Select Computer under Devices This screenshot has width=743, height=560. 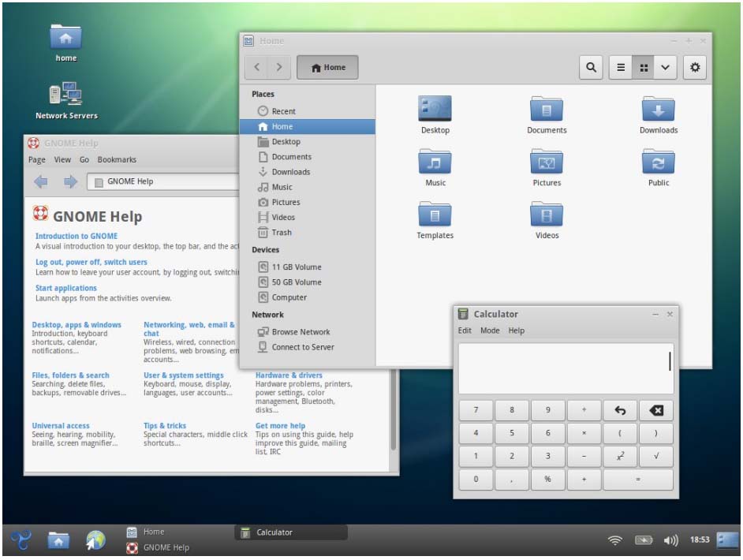(x=307, y=297)
